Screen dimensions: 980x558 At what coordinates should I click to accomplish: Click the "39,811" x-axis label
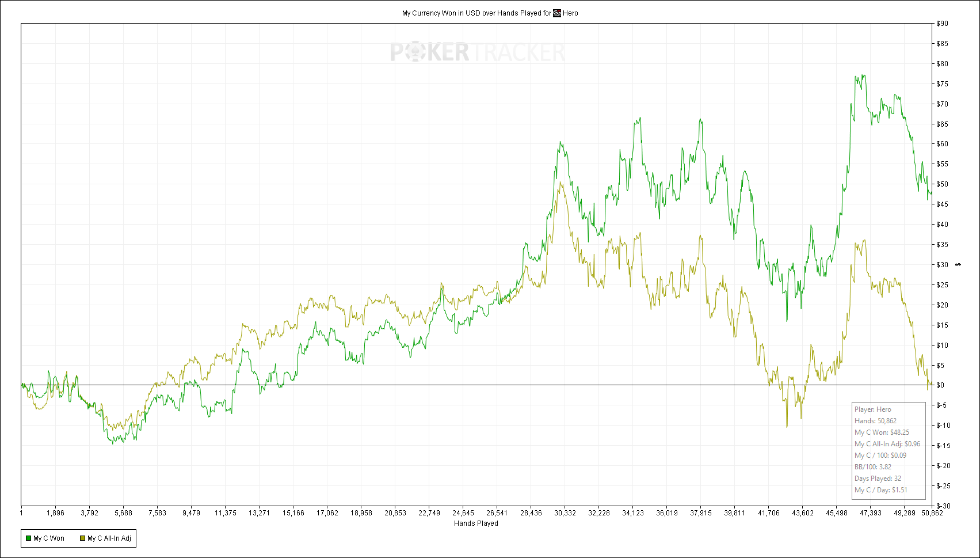click(x=735, y=513)
